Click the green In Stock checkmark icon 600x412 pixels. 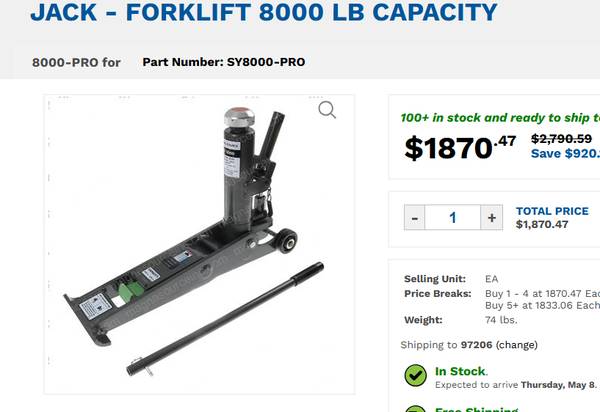click(416, 375)
